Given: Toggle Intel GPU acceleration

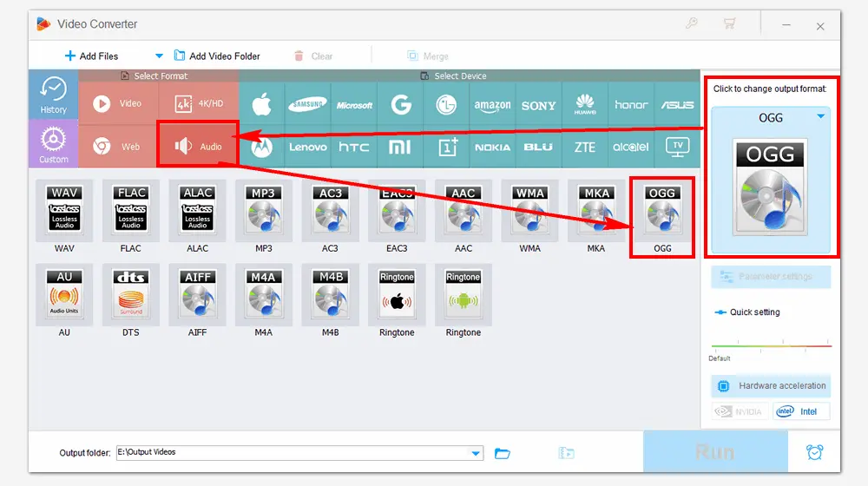Looking at the screenshot, I should click(x=800, y=411).
